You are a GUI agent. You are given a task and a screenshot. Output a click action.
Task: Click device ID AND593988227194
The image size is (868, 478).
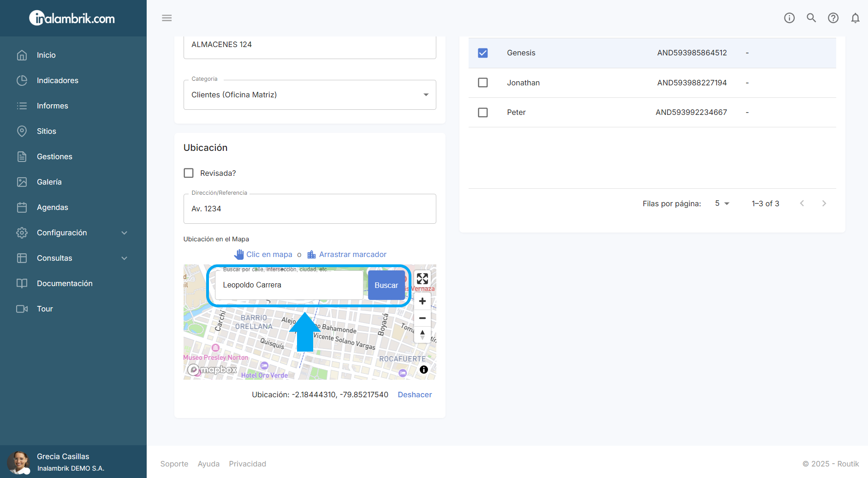click(692, 83)
